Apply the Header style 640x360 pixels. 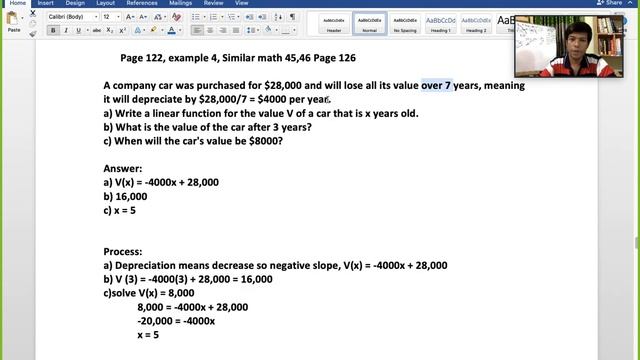(x=334, y=24)
